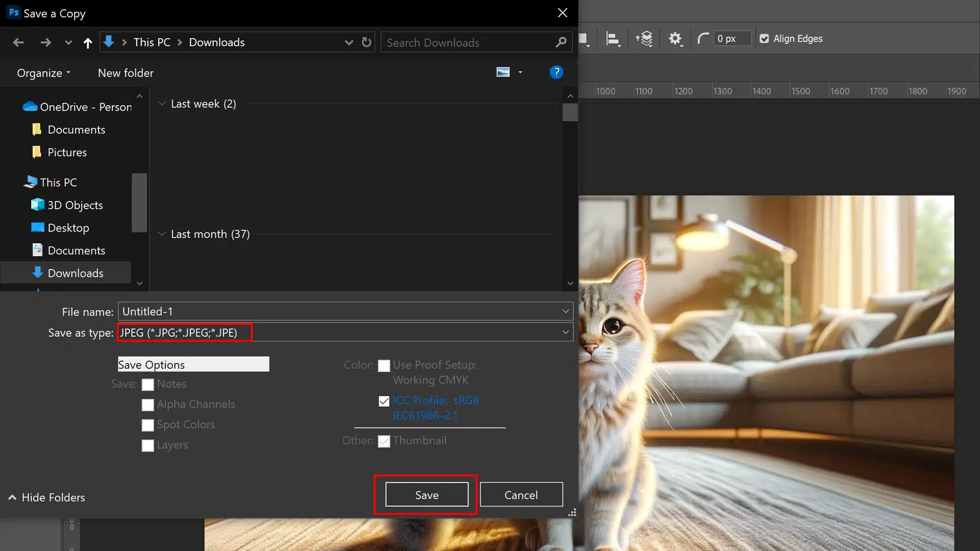Click the navigation pane scrollbar thumb
The height and width of the screenshot is (551, 980).
[139, 203]
